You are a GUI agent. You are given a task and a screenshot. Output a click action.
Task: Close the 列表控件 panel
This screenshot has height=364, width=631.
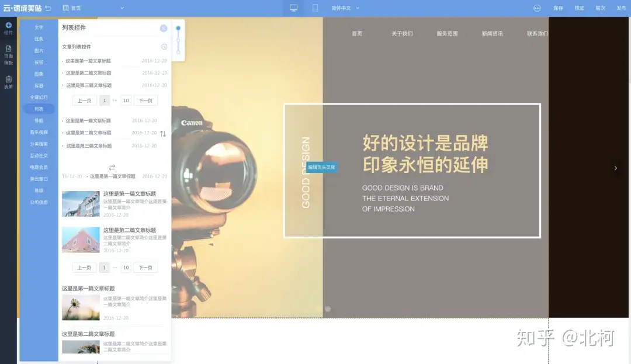click(x=164, y=28)
